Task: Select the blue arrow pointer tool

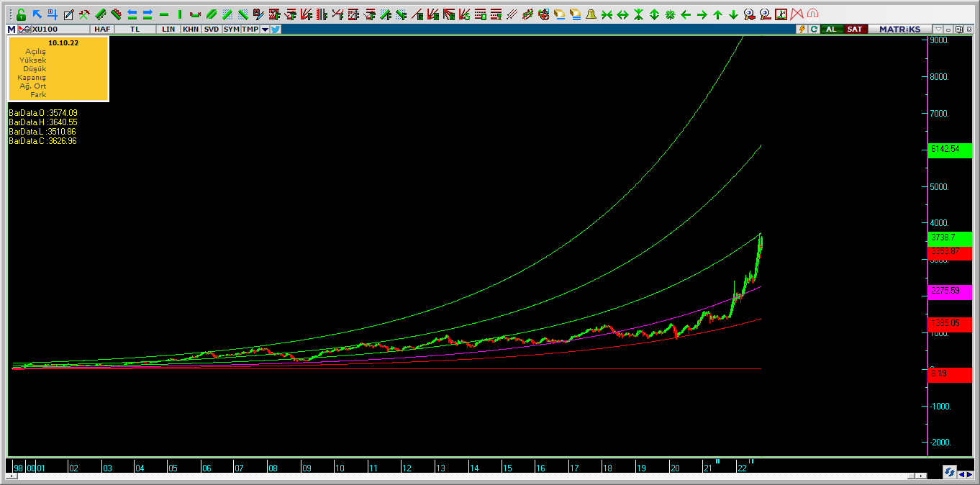Action: pos(37,14)
